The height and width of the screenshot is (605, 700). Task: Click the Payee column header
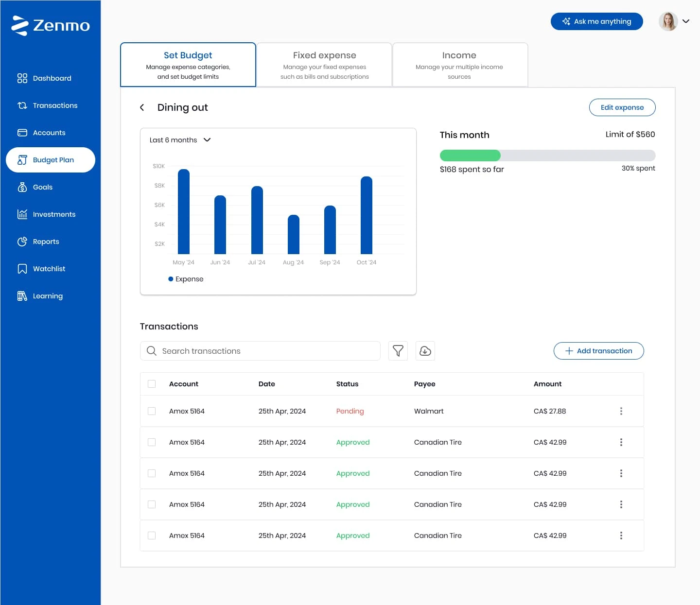(x=425, y=384)
